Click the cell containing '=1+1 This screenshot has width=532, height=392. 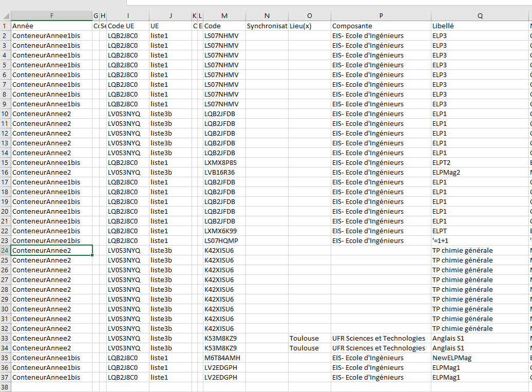pos(480,240)
